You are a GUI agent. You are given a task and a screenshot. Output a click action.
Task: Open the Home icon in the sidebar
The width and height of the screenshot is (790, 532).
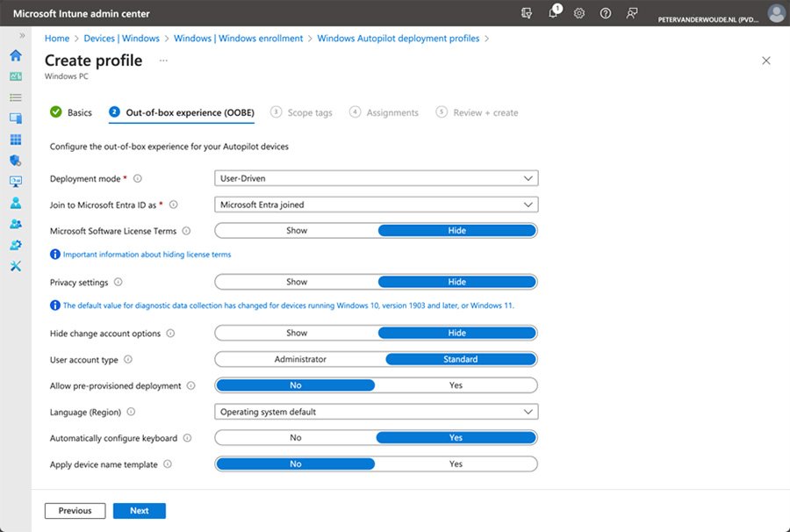[16, 54]
